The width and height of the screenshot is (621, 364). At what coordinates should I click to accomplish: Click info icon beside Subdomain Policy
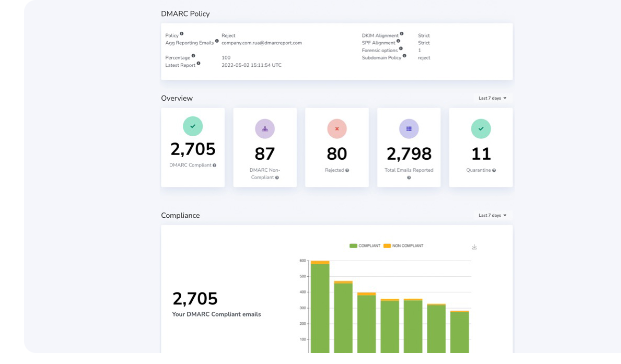tap(404, 56)
